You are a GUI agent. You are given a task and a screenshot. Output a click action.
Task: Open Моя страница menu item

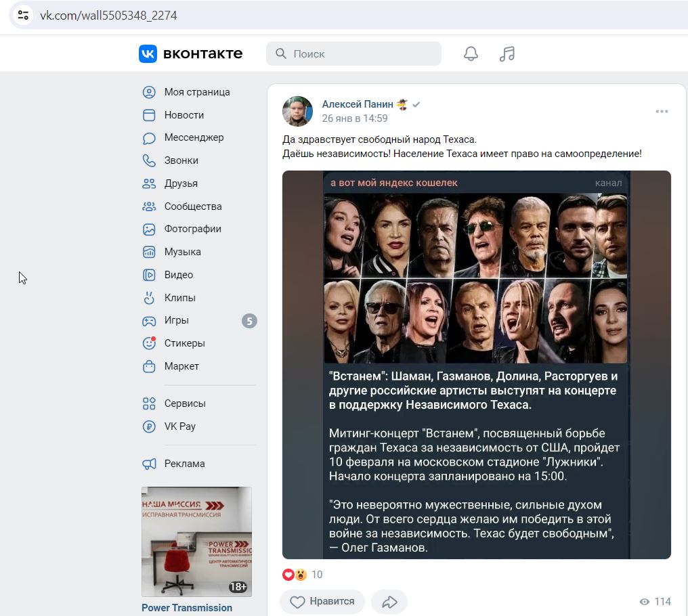[198, 92]
